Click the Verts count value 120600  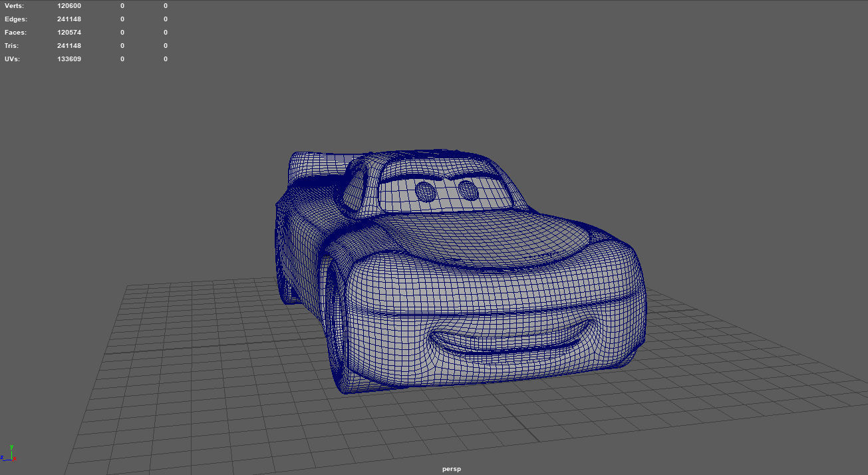pos(69,5)
